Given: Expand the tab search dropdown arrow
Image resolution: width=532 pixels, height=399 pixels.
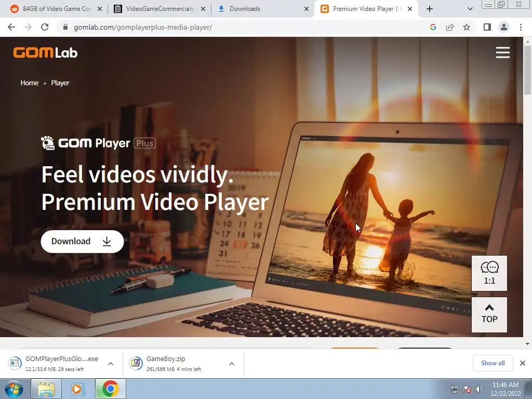Looking at the screenshot, I should 470,9.
